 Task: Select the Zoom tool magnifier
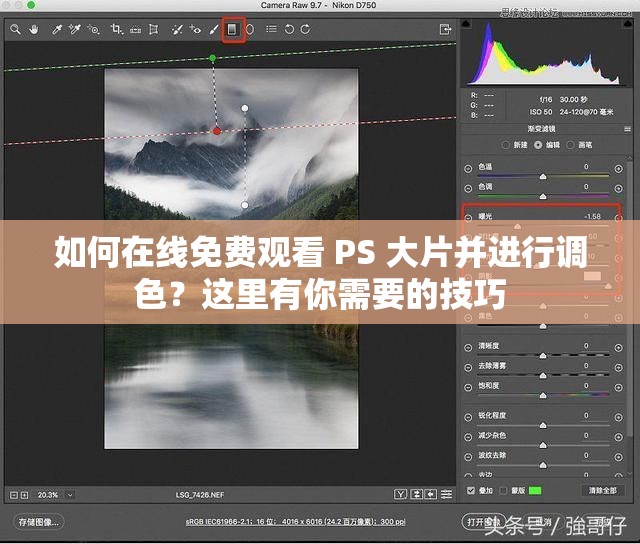click(15, 29)
